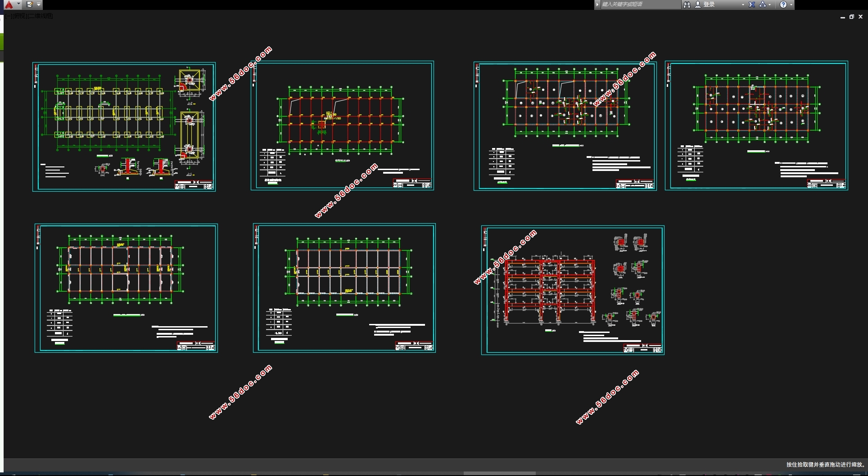
Task: Click the Help question mark icon
Action: click(783, 4)
